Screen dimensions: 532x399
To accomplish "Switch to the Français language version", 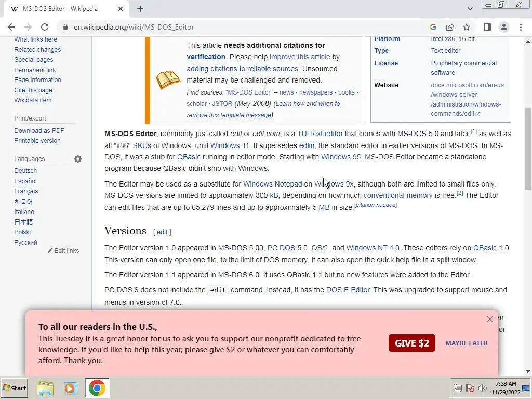I will pyautogui.click(x=26, y=191).
